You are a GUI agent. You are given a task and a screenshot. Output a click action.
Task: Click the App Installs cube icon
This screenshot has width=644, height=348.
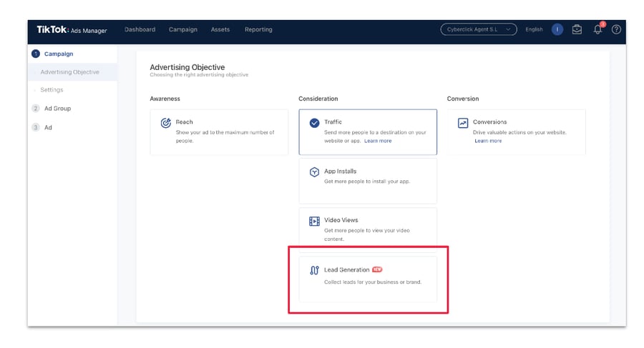(x=314, y=172)
